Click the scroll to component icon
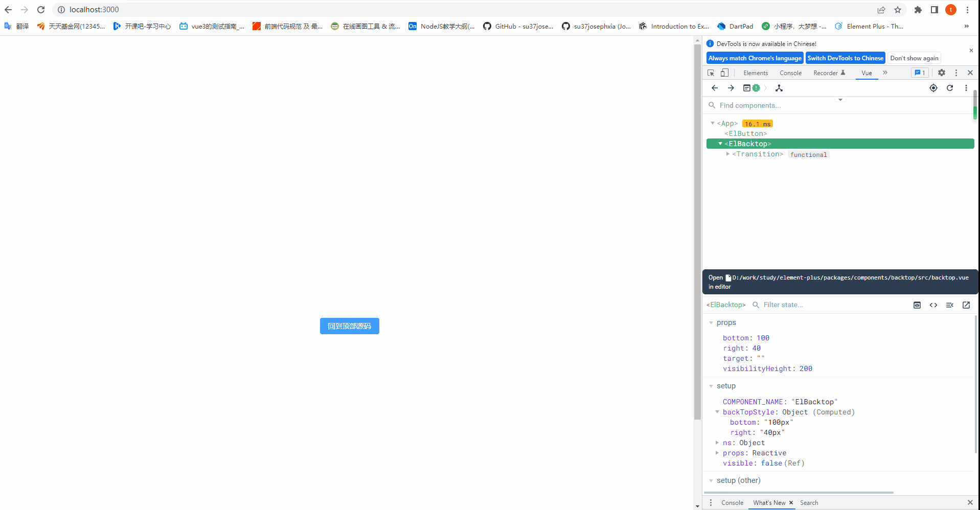 click(x=917, y=305)
